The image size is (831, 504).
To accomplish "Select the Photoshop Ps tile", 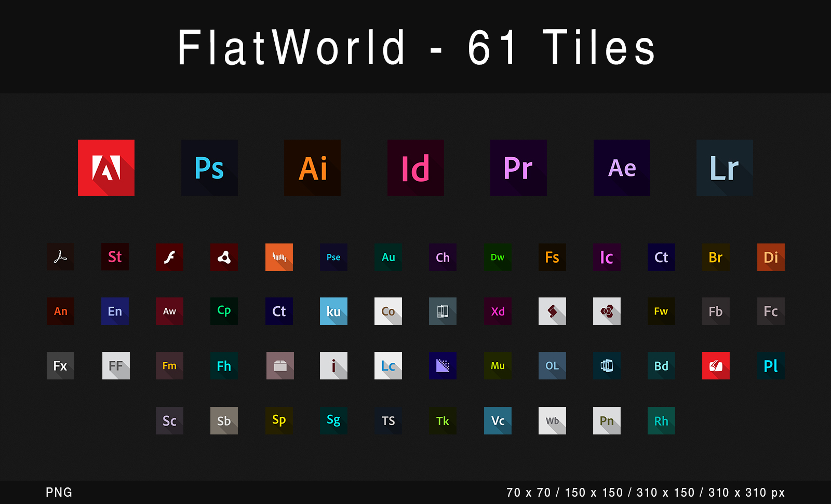I will [209, 168].
